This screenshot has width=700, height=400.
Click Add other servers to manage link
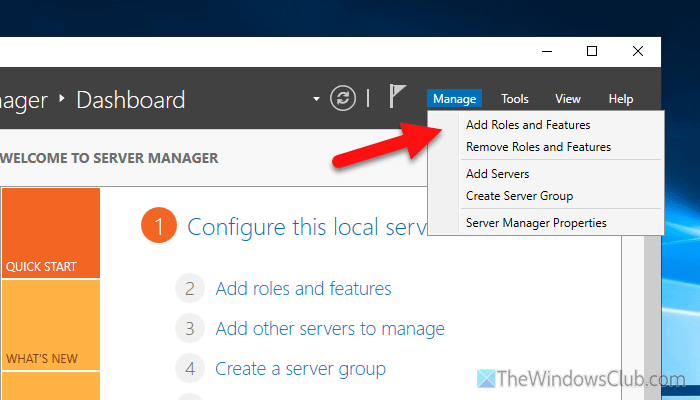click(330, 329)
